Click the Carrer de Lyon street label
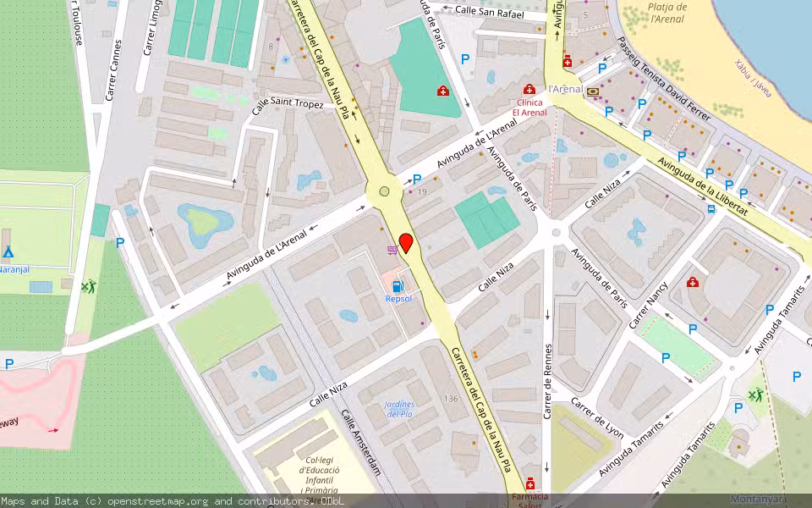 tap(597, 417)
